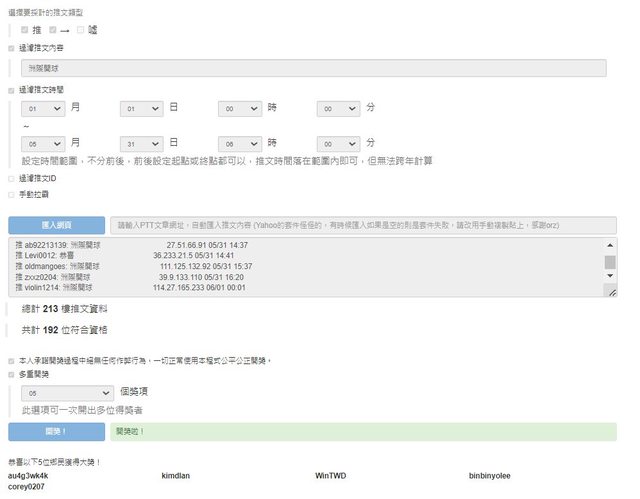Viewport: 640px width, 499px height.
Task: Enable the 噓 comment type checkbox
Action: click(81, 30)
